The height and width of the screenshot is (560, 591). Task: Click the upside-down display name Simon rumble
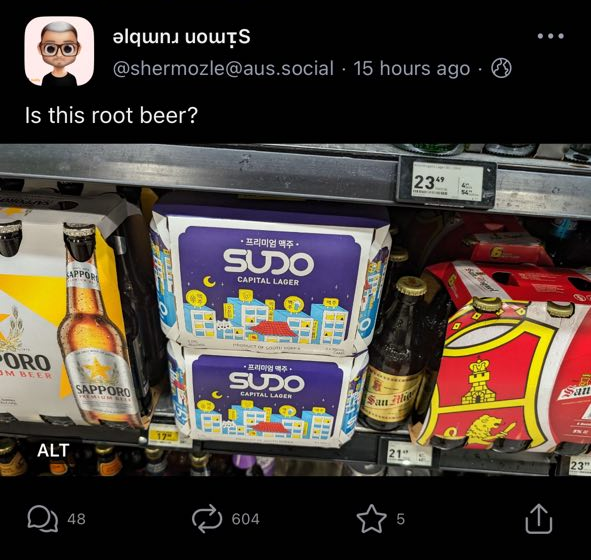click(181, 37)
